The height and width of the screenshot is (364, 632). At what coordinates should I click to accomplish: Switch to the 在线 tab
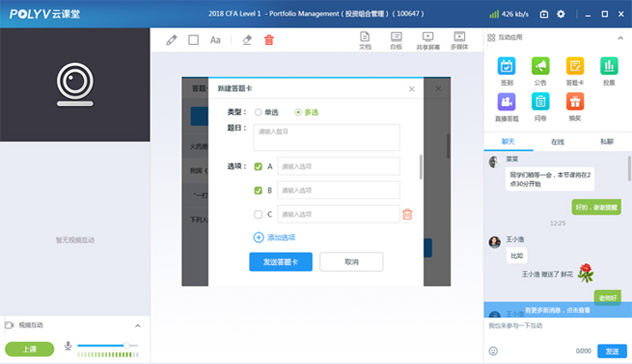pos(558,141)
